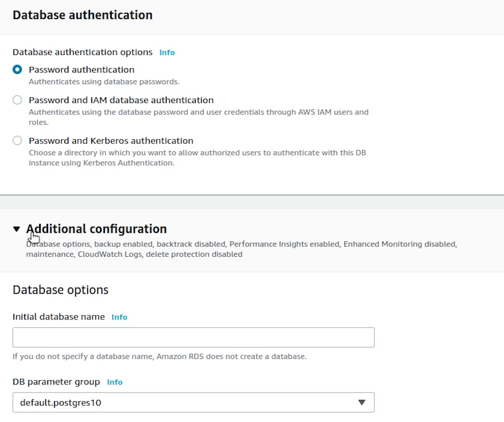The height and width of the screenshot is (422, 504).
Task: Click the 'DB parameter group' field label
Action: [x=56, y=382]
